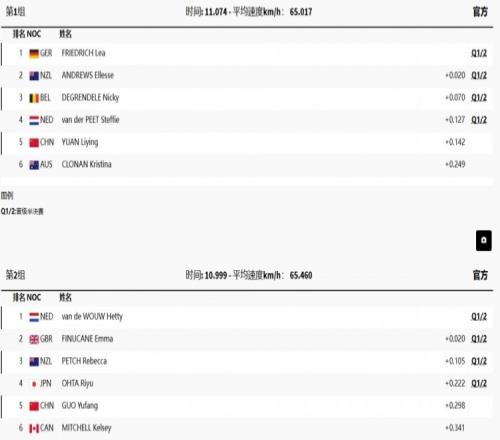This screenshot has height=440, width=500.
Task: Click the black scroll-to-top icon button
Action: tap(484, 240)
